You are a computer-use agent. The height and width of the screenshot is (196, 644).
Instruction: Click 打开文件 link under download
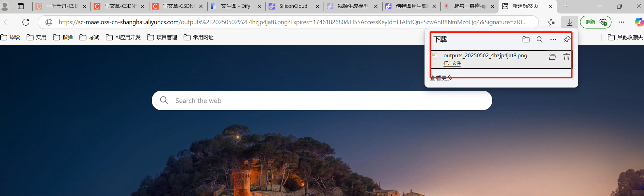tap(452, 63)
